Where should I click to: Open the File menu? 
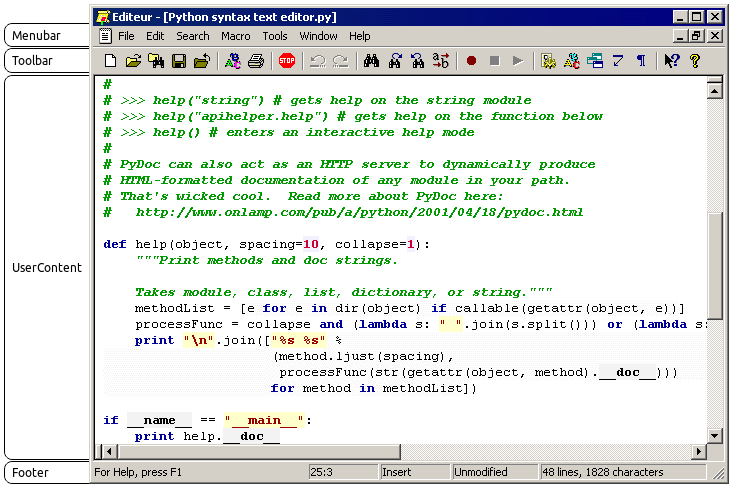coord(126,36)
